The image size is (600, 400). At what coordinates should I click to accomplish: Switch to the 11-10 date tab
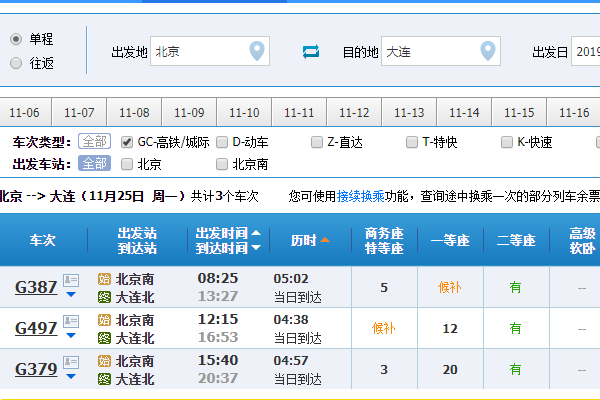coord(244,112)
